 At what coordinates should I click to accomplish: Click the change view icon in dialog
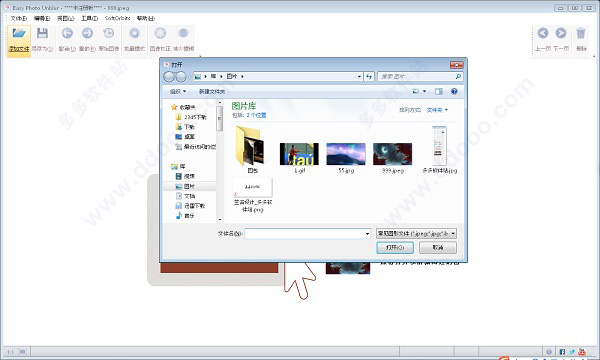coord(416,91)
